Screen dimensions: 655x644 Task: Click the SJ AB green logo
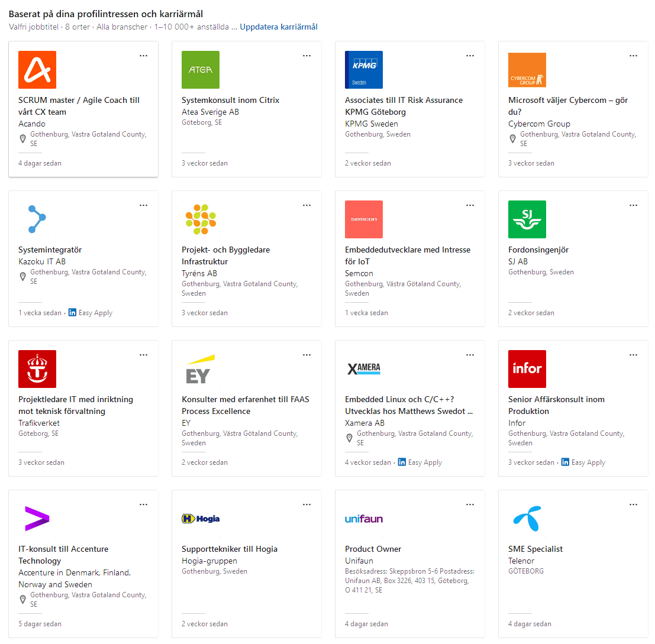[527, 219]
